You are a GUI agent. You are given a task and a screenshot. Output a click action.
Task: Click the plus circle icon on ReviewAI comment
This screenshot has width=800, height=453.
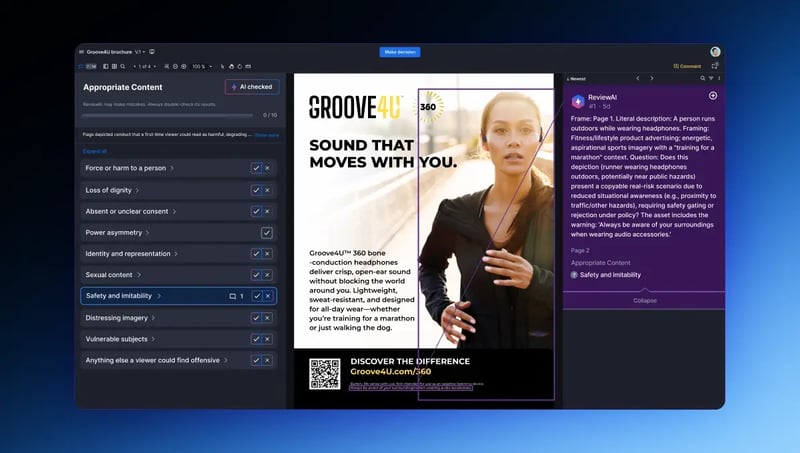coord(713,95)
